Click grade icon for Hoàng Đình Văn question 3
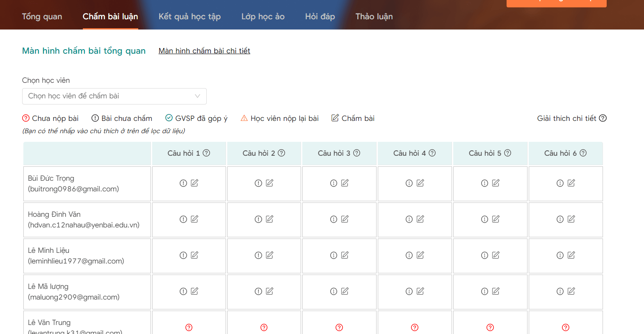 pos(345,219)
